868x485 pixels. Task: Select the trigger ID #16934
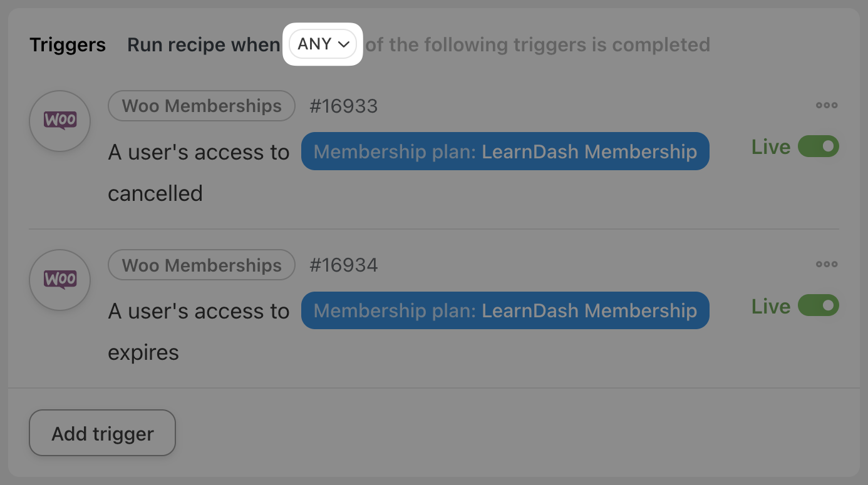[x=344, y=265]
